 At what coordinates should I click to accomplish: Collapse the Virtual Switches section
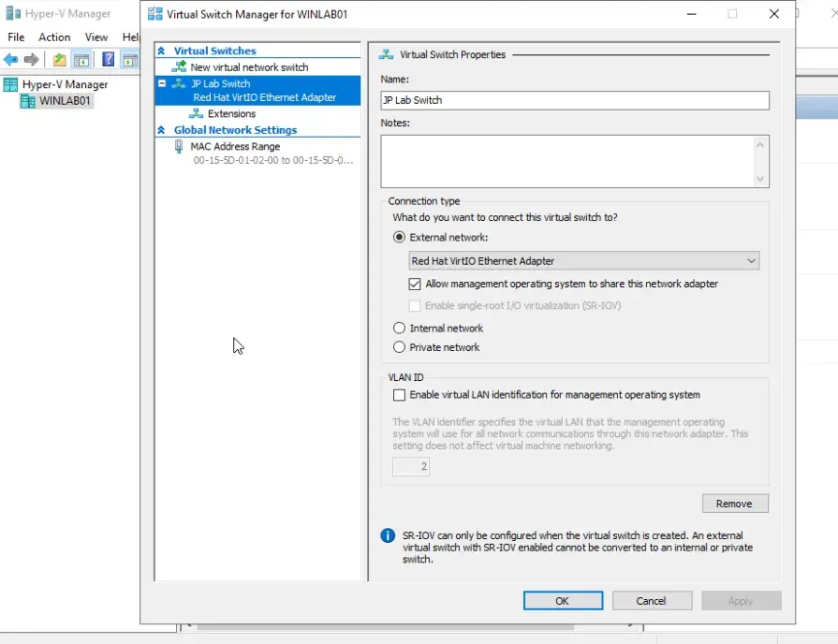coord(161,51)
